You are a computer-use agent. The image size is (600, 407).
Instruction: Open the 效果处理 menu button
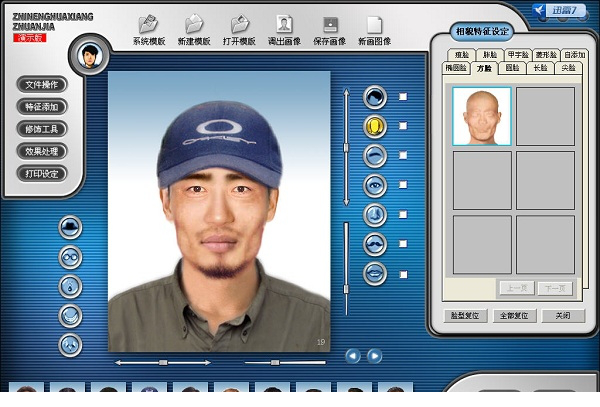[x=42, y=151]
